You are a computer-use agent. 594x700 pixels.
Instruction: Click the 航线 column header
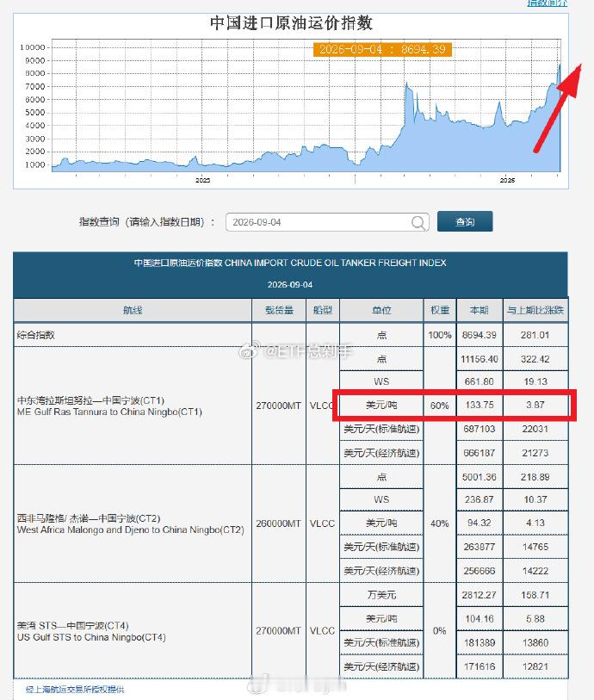pos(133,310)
